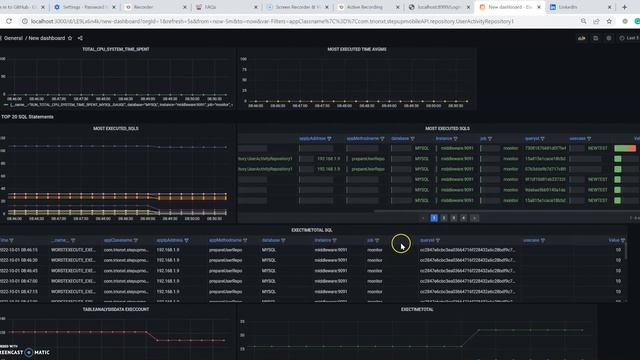Select first 2022-10-01 08:46:15 timestamp cell
This screenshot has width=640, height=360.
coord(19,249)
